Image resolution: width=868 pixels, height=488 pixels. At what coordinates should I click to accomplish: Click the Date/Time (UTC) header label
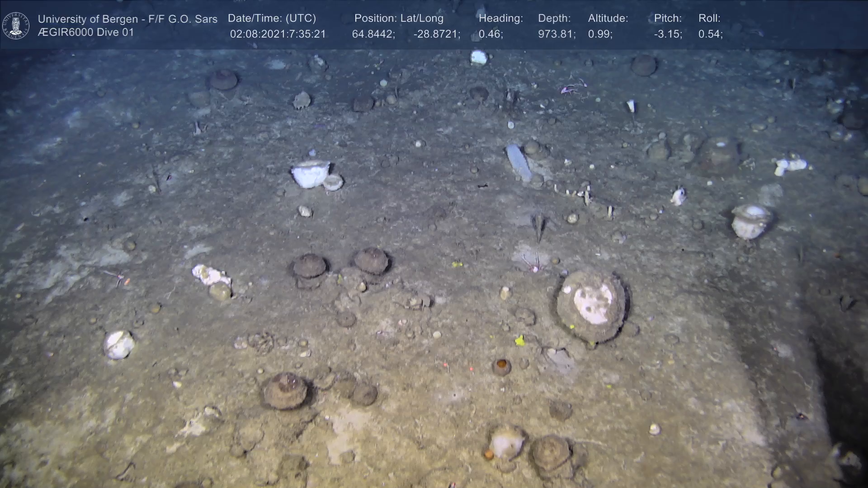point(272,18)
